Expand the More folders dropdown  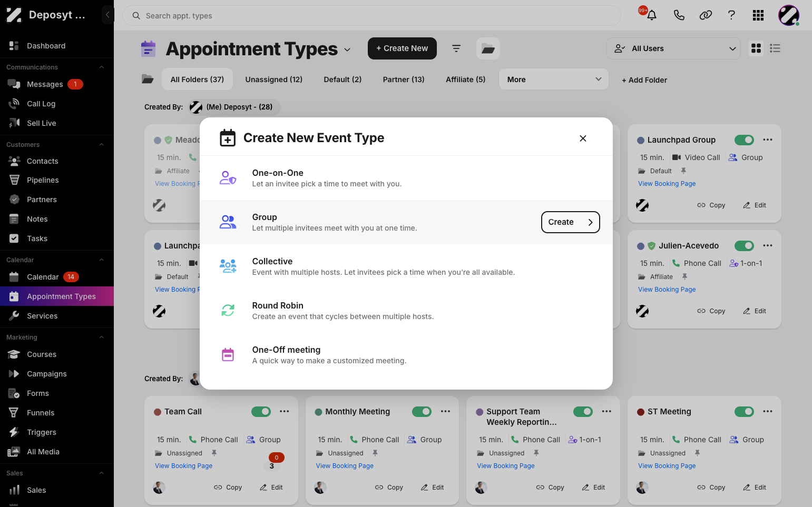coord(553,79)
